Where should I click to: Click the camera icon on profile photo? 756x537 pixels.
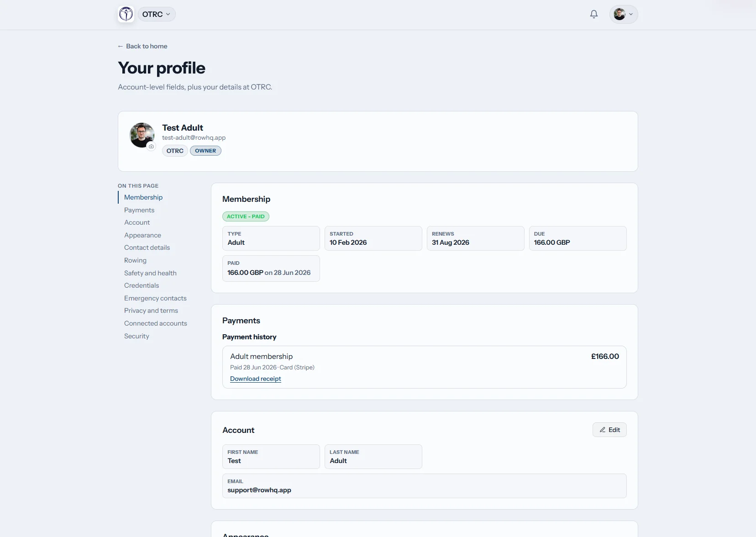151,147
